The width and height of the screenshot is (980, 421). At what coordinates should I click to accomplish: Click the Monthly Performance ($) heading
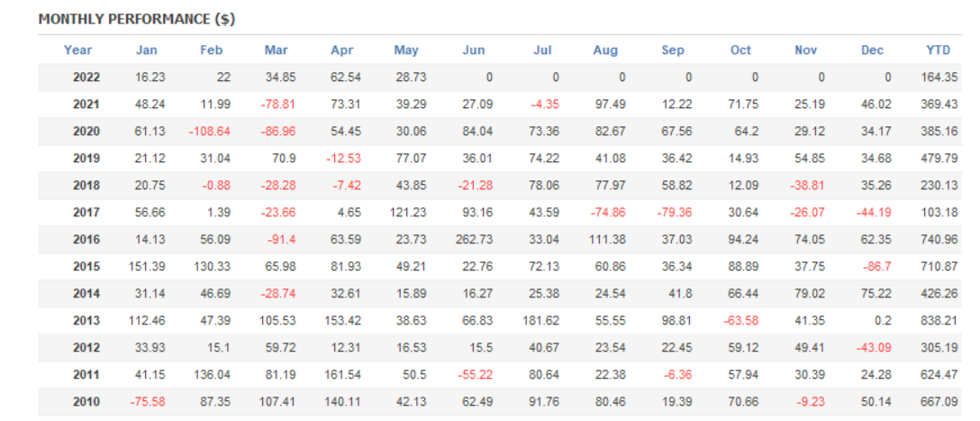pos(136,19)
